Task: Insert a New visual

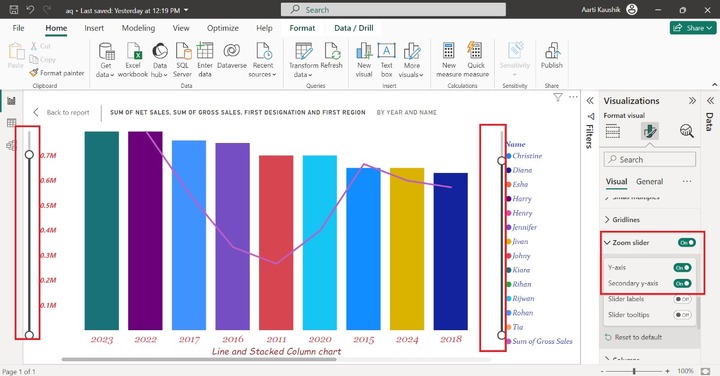Action: (x=364, y=60)
